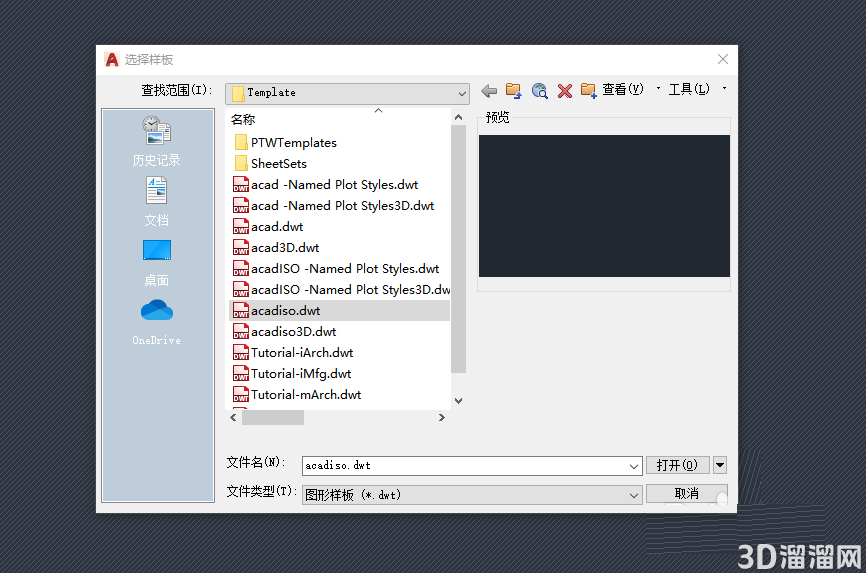Click the small arrow next to 工具(L)
866x573 pixels.
pos(725,88)
